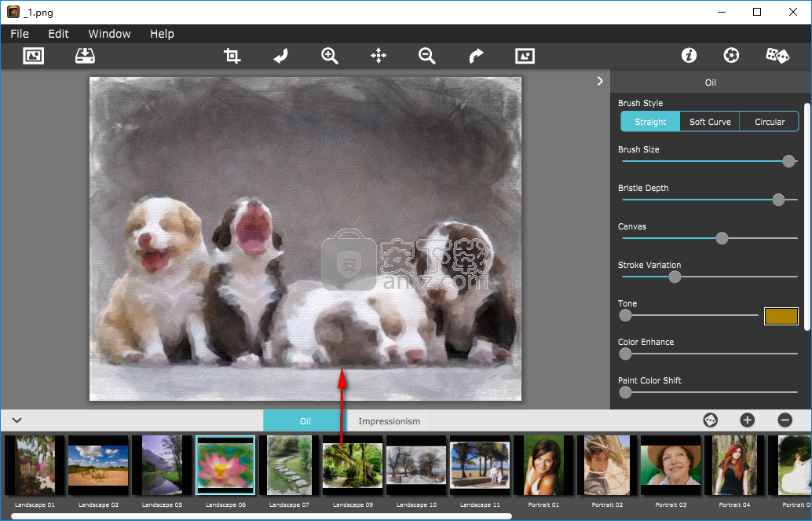The width and height of the screenshot is (812, 521).
Task: Add a new preset with plus icon
Action: 748,420
